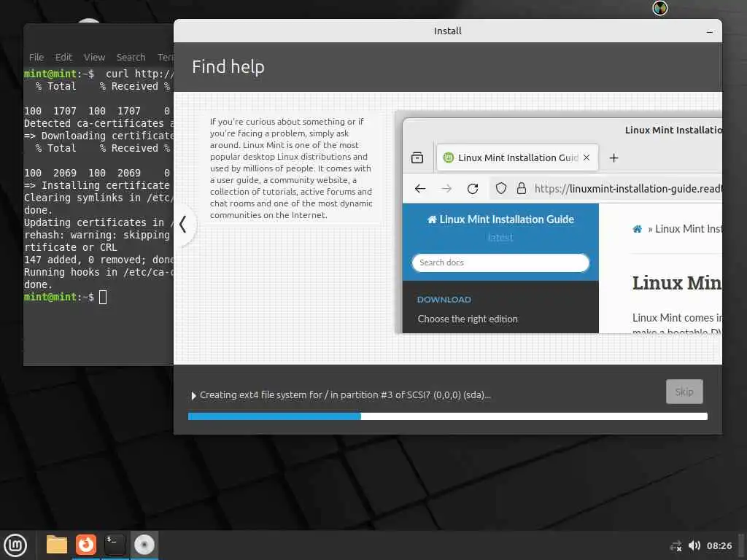The height and width of the screenshot is (560, 747).
Task: Click the Search docs field
Action: (500, 262)
